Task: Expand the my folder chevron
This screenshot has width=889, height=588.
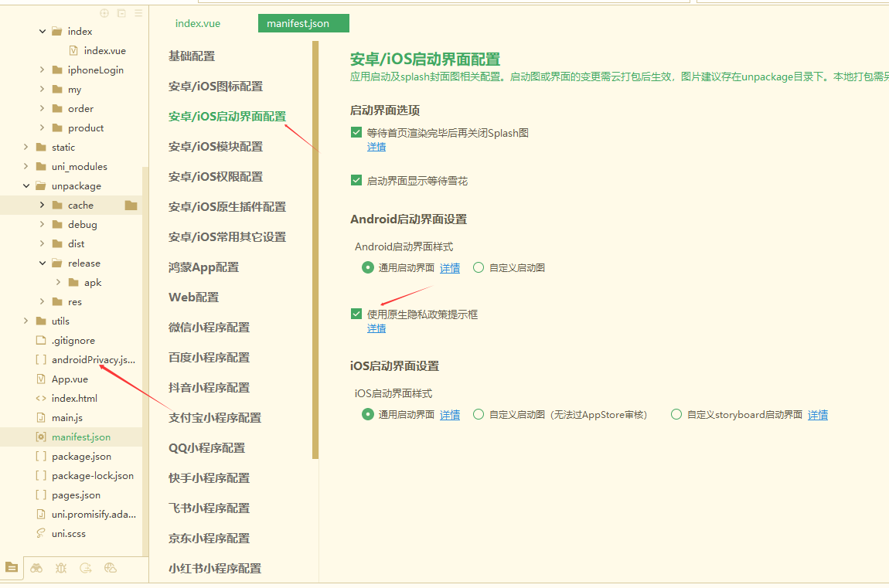Action: click(42, 89)
